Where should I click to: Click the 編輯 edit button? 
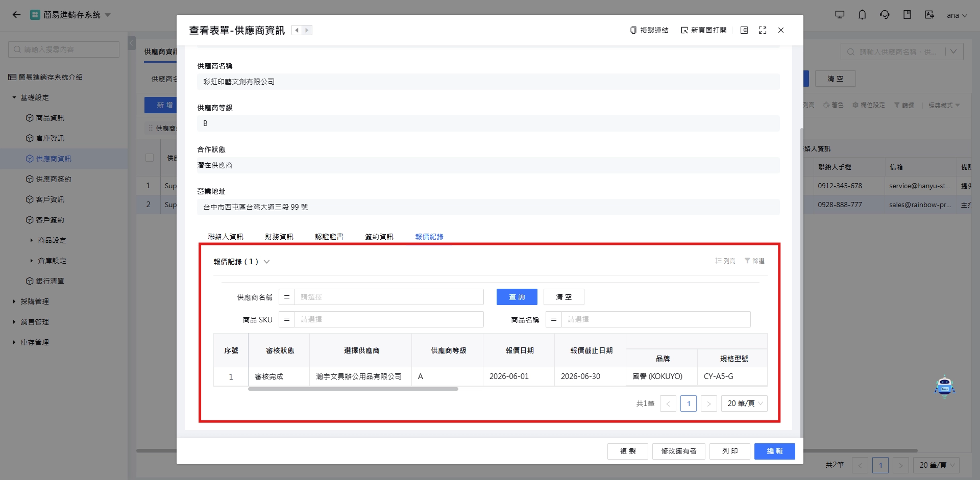tap(775, 451)
